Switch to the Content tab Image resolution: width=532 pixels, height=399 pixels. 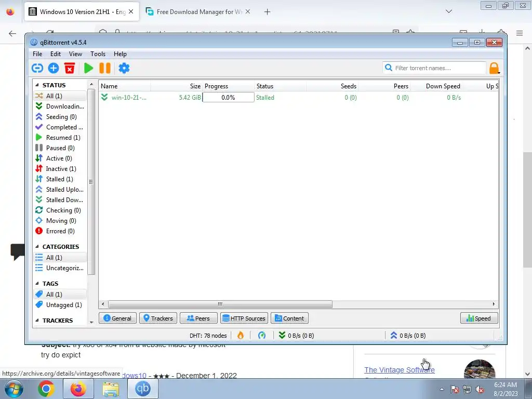click(289, 318)
